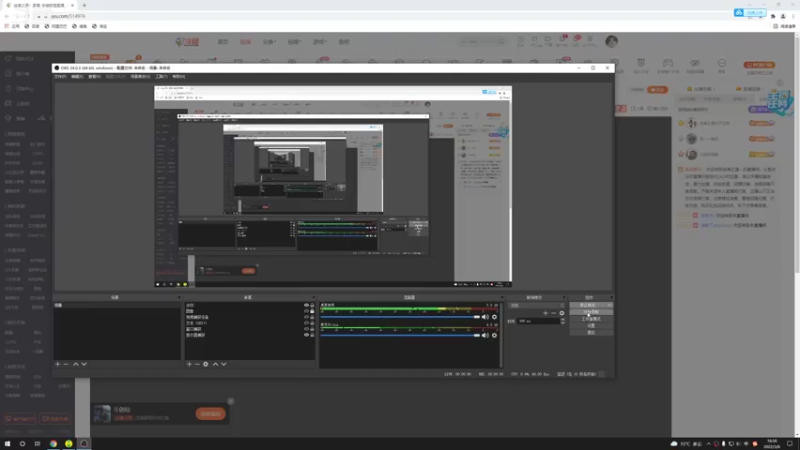Mute the 麦克风/Aux speaker icon

click(x=485, y=335)
